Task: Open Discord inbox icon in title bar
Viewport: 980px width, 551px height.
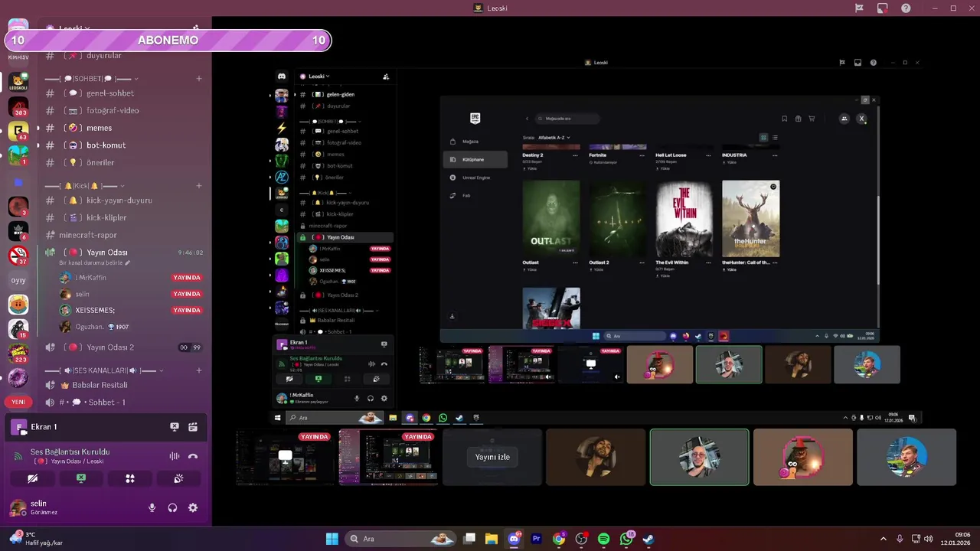Action: (882, 8)
